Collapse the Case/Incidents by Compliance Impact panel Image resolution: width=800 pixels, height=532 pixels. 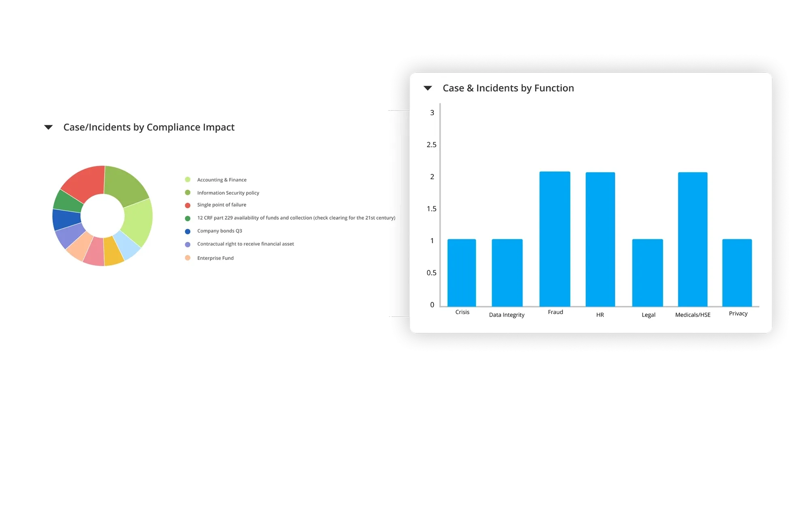point(49,127)
